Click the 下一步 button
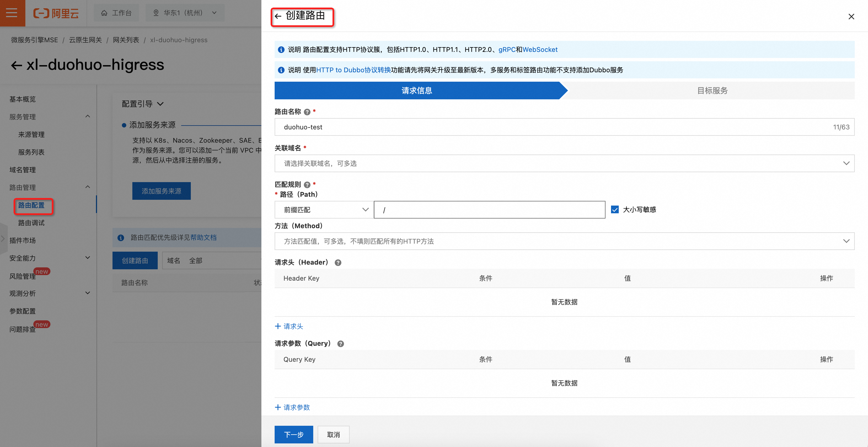 pyautogui.click(x=293, y=435)
